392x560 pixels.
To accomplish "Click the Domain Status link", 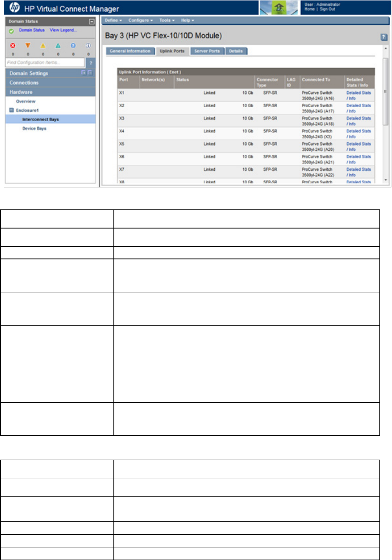I will point(32,30).
